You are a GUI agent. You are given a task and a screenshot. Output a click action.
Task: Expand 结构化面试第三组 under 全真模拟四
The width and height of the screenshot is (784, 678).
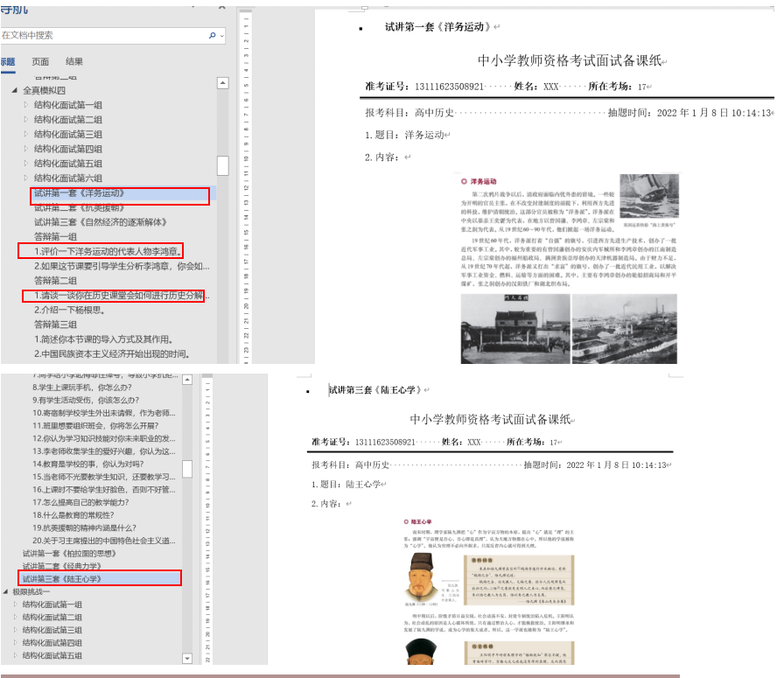coord(25,135)
